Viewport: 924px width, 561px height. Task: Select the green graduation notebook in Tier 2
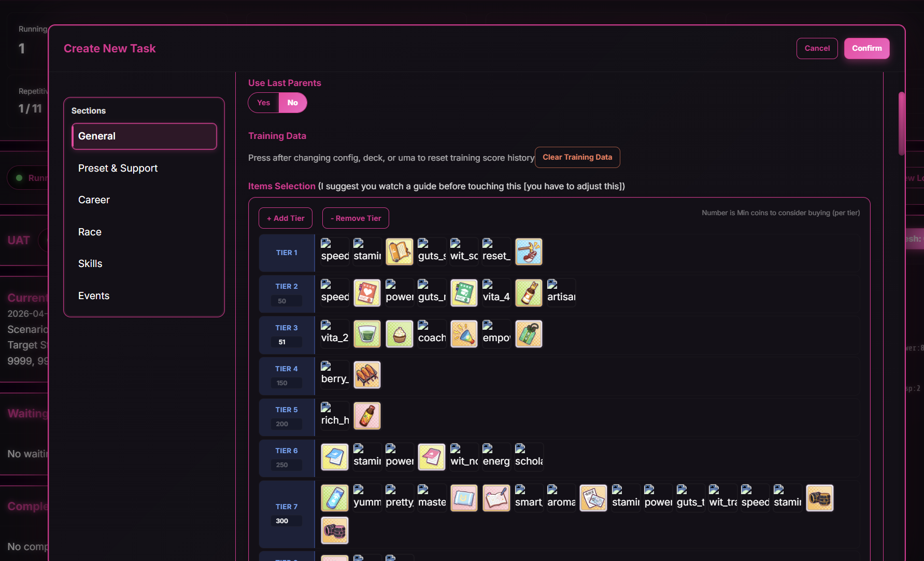(464, 293)
